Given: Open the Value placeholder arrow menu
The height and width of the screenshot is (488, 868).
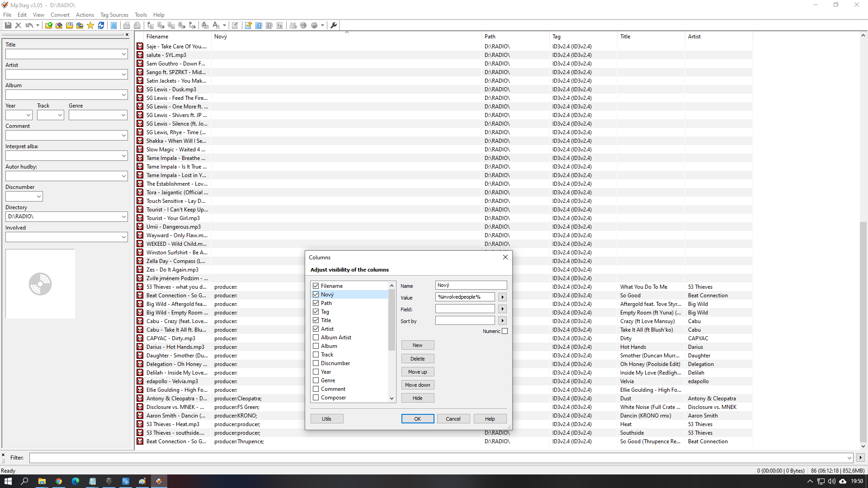Looking at the screenshot, I should [502, 297].
